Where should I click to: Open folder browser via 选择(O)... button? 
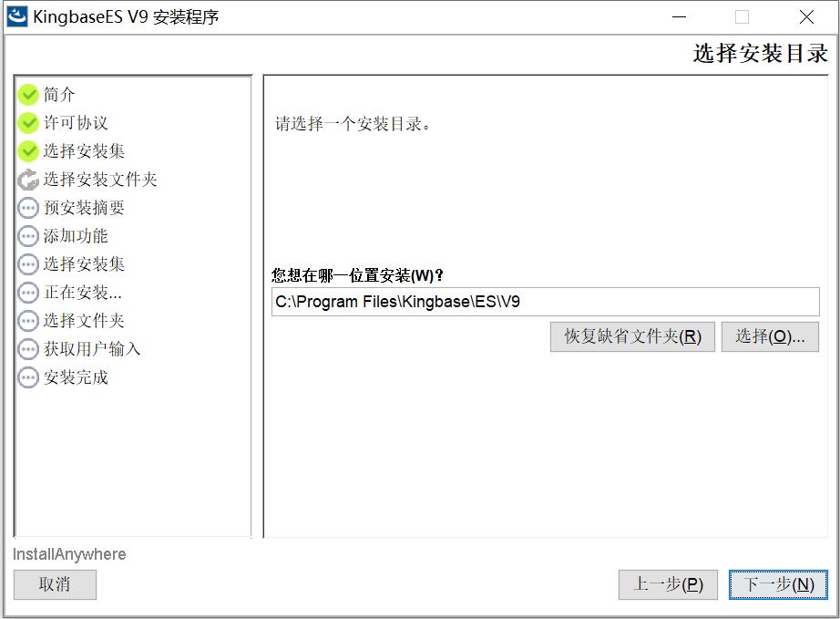pyautogui.click(x=770, y=336)
